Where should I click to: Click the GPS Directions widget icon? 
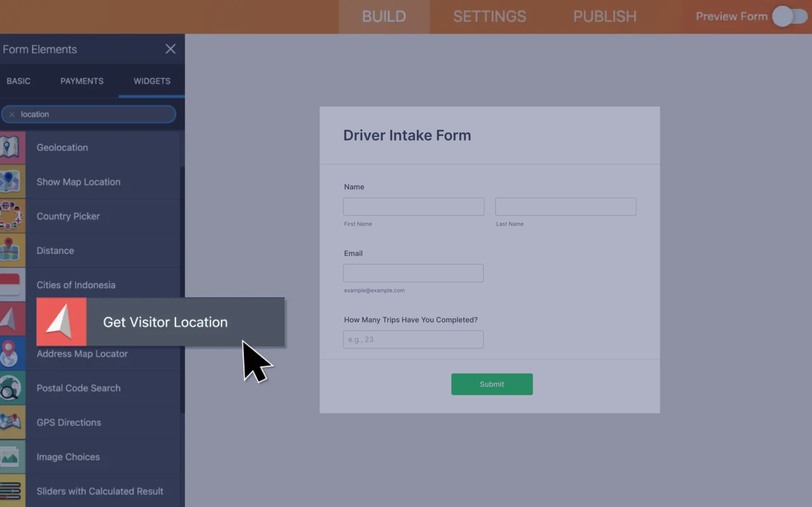11,422
